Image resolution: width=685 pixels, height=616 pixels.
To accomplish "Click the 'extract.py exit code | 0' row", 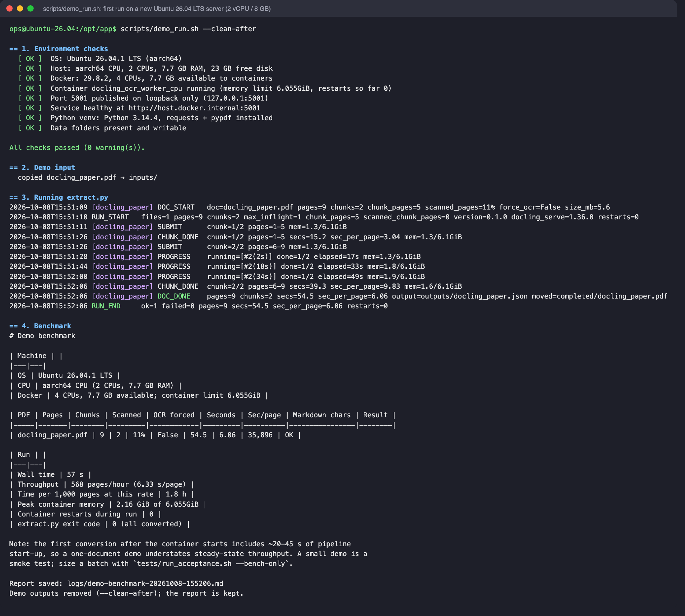I will [100, 524].
